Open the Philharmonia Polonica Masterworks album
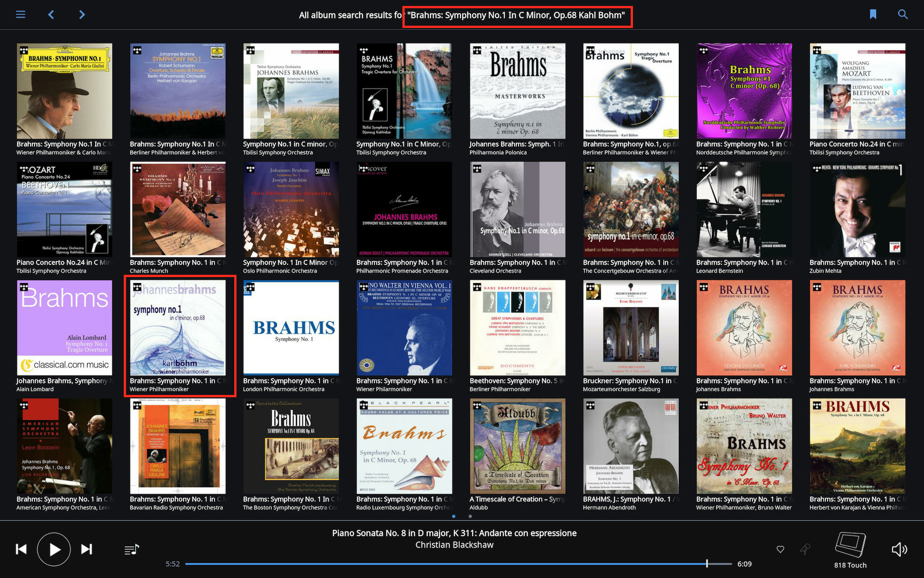 [517, 91]
